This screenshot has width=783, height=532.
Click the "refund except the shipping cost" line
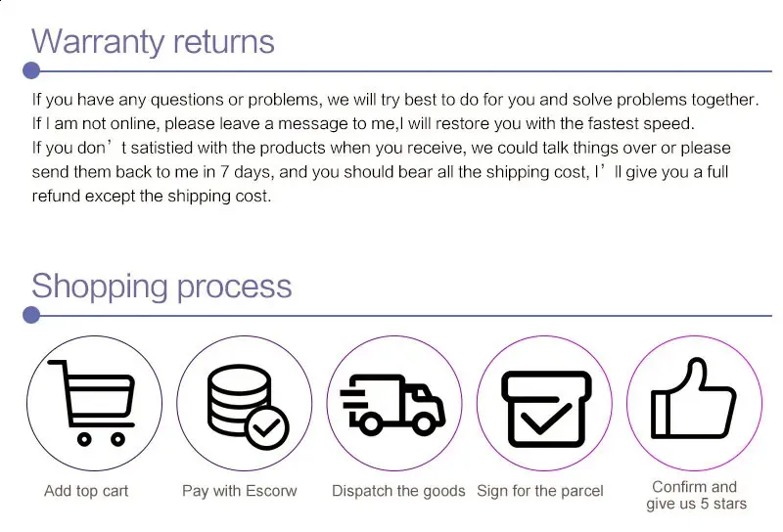point(151,196)
